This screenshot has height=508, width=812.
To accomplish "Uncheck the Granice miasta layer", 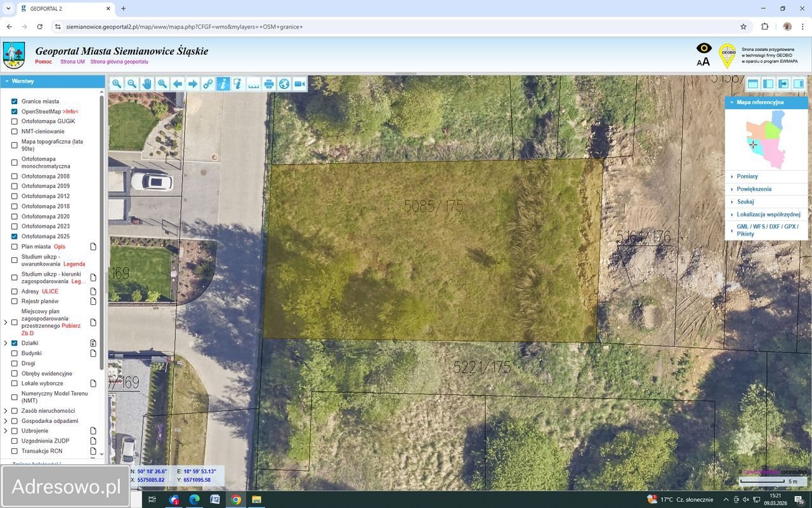I will 15,102.
